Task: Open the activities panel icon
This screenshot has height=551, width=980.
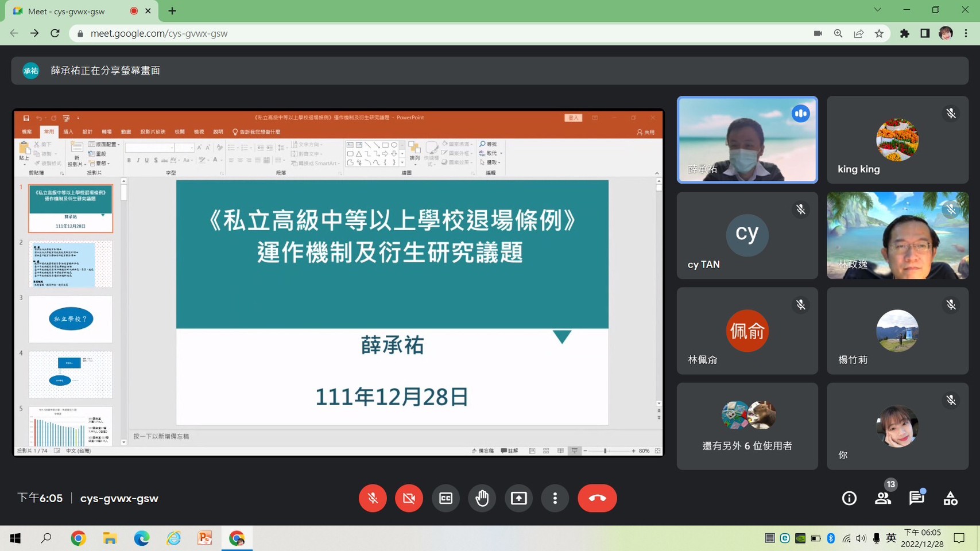Action: coord(950,498)
